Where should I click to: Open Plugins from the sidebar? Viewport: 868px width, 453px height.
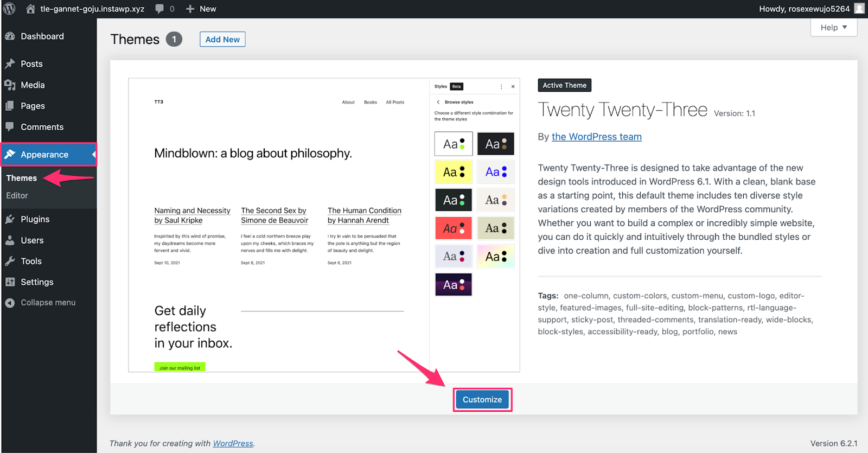(34, 219)
